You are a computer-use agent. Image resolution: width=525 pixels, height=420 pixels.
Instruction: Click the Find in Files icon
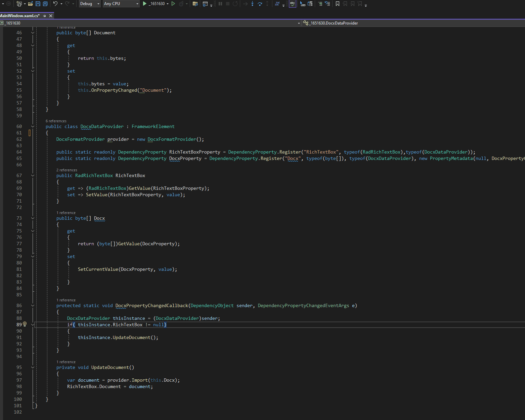(x=195, y=4)
